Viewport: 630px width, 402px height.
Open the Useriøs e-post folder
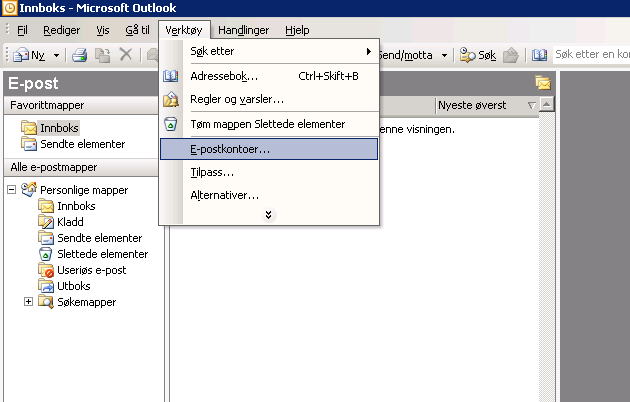coord(92,270)
